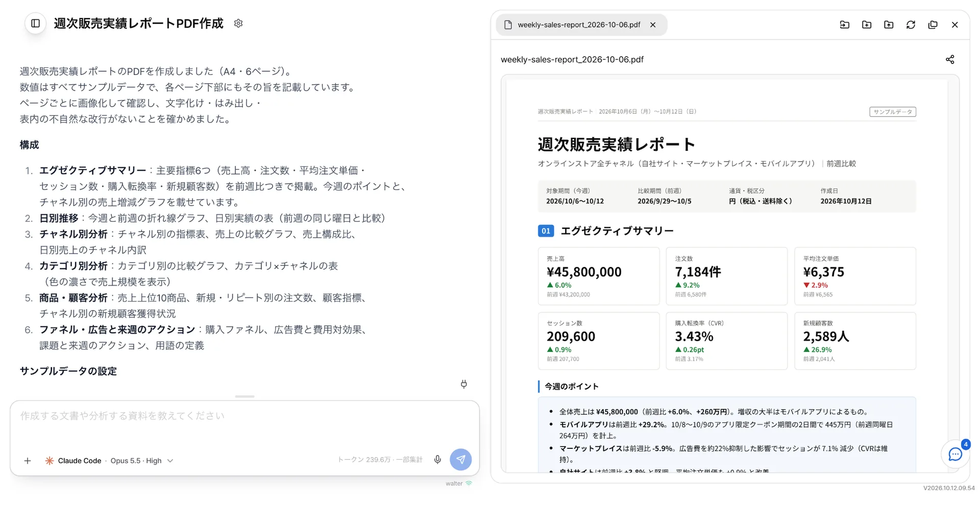This screenshot has height=507, width=980.
Task: Click the version label V2026.10.12.09.54
Action: point(949,488)
